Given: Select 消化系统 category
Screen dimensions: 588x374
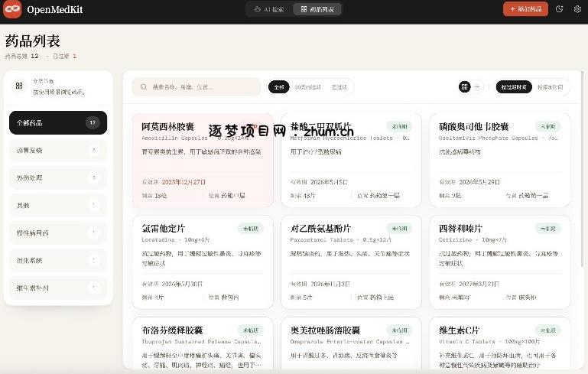Looking at the screenshot, I should click(58, 260).
